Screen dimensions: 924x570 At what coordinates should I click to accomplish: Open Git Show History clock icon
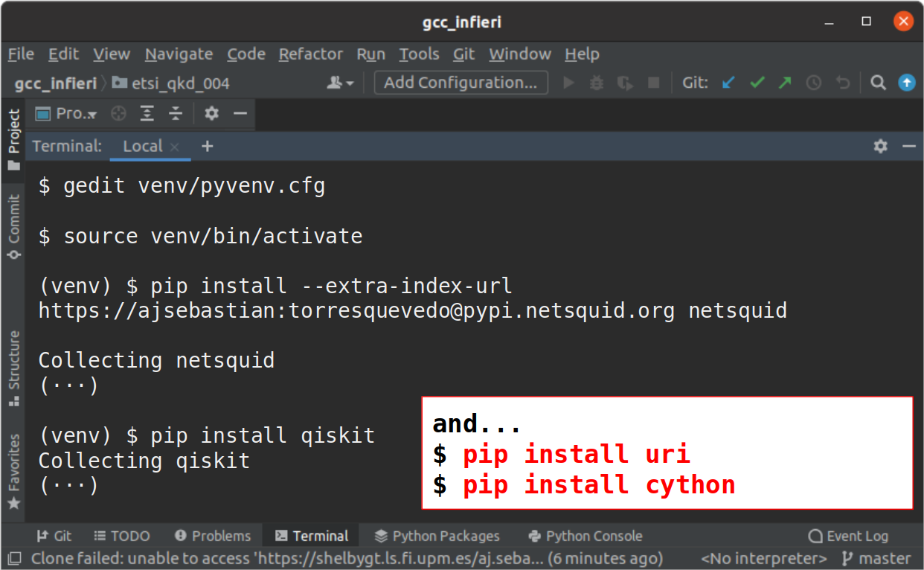(x=814, y=83)
